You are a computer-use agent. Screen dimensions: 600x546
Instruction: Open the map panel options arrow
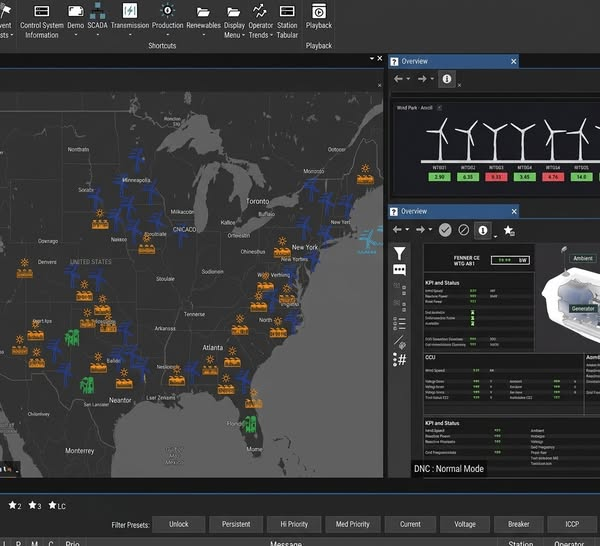pos(372,58)
